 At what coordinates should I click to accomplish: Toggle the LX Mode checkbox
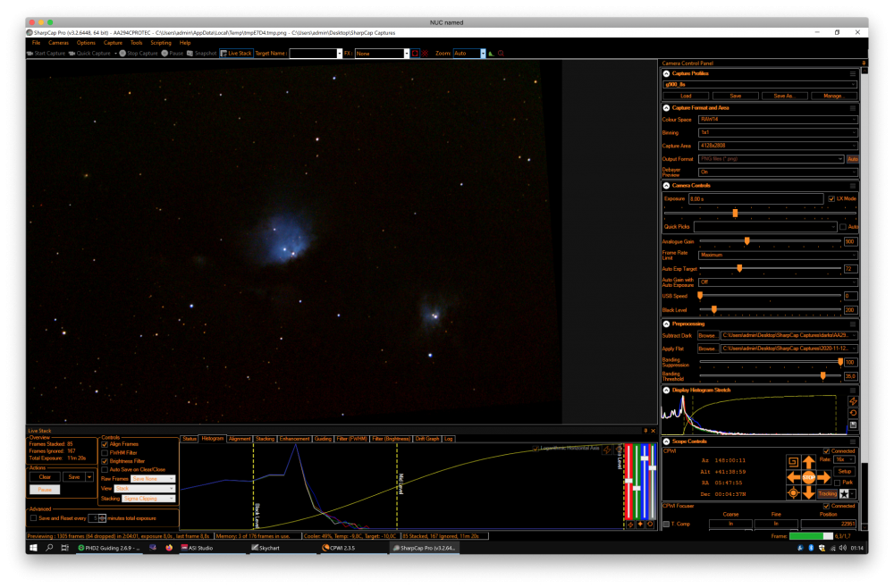(x=831, y=198)
